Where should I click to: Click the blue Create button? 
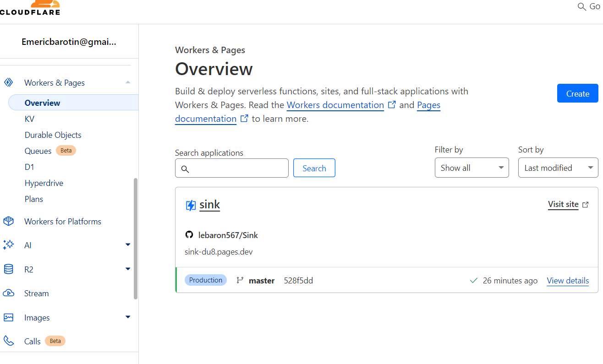(578, 93)
